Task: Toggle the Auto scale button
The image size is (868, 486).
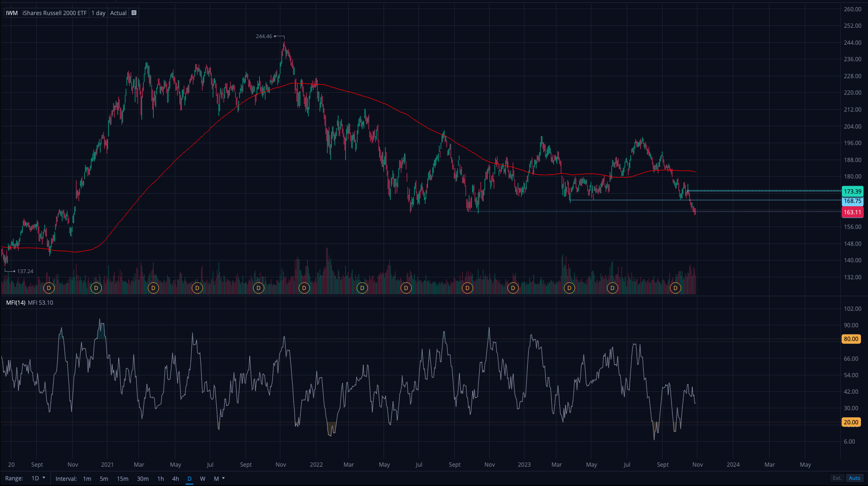Action: click(x=854, y=478)
